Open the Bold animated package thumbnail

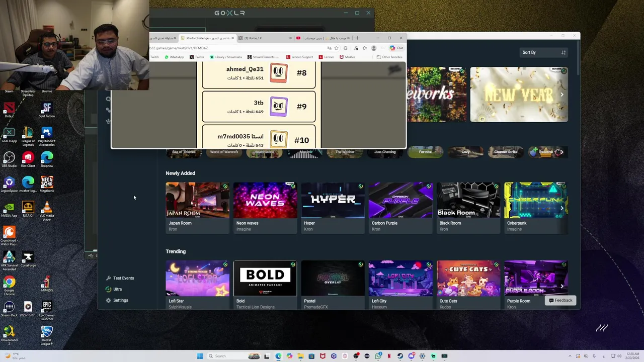pos(265,278)
